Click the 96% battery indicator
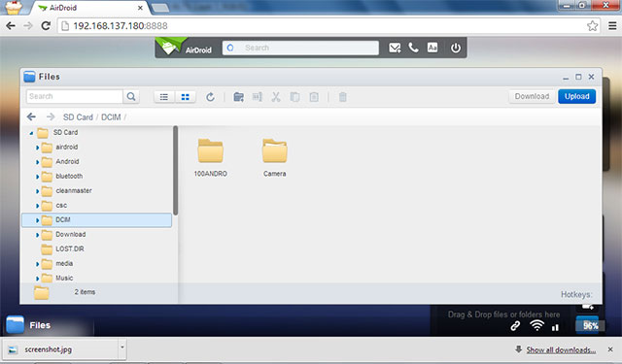 coord(590,326)
